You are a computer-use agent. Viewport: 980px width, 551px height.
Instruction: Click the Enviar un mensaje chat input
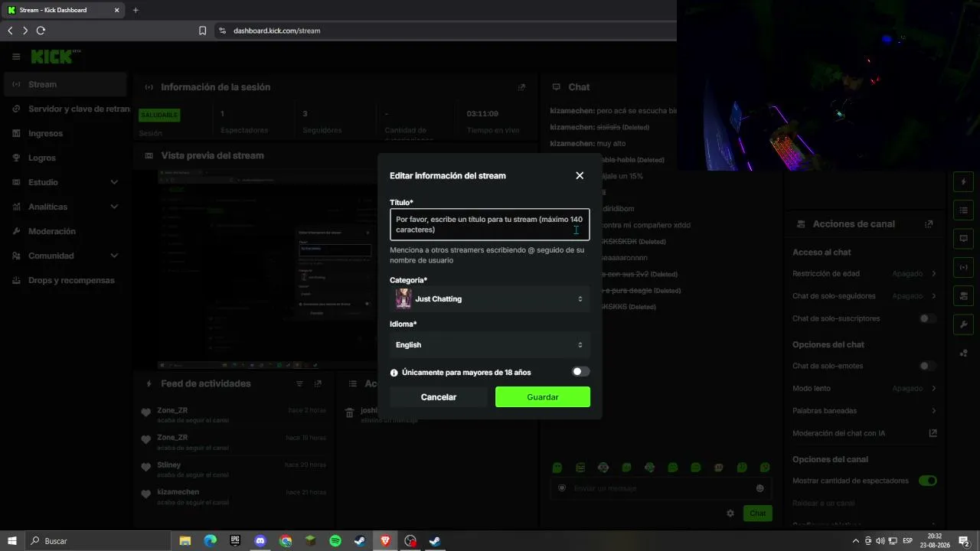tap(660, 488)
